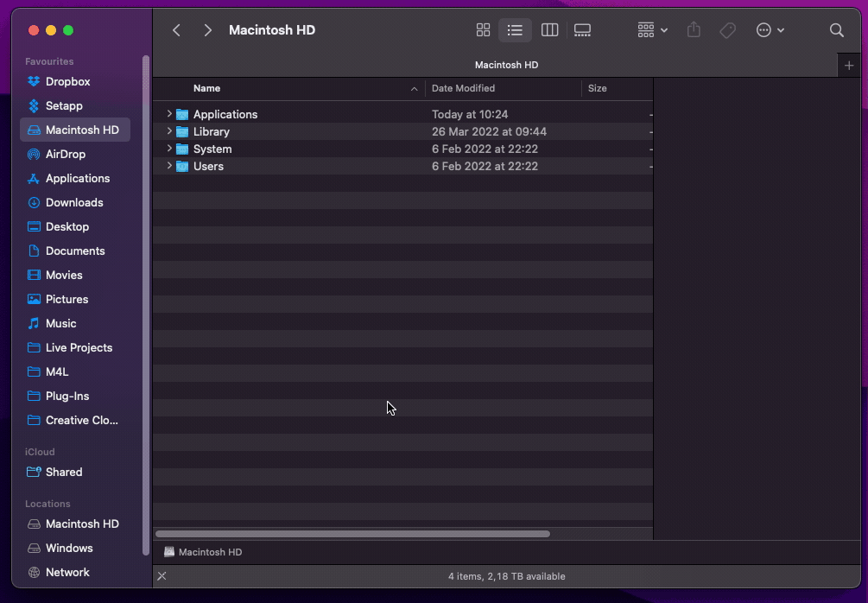Expand the Users folder disclosure triangle
Viewport: 868px width, 603px height.
tap(169, 166)
